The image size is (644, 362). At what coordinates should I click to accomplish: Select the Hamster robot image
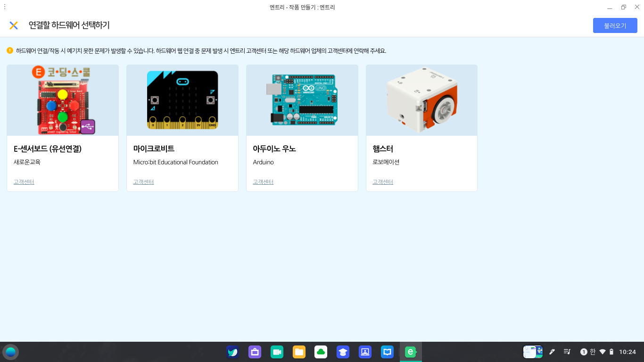click(421, 100)
